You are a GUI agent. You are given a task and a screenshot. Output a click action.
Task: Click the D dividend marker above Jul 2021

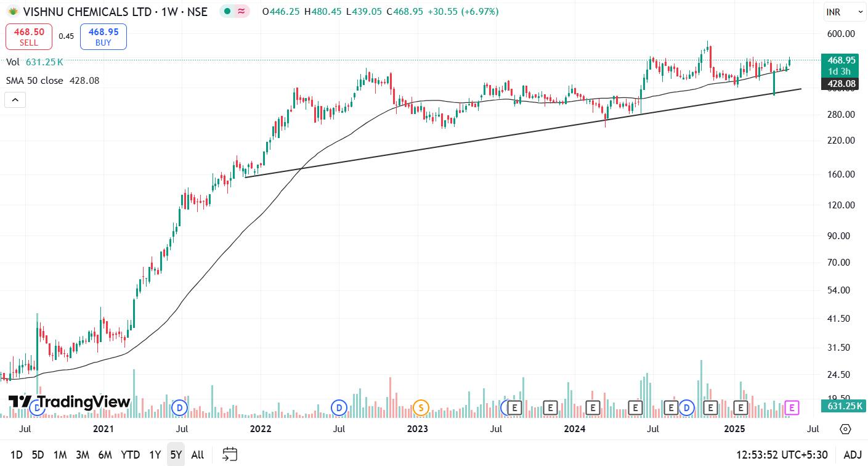click(179, 407)
